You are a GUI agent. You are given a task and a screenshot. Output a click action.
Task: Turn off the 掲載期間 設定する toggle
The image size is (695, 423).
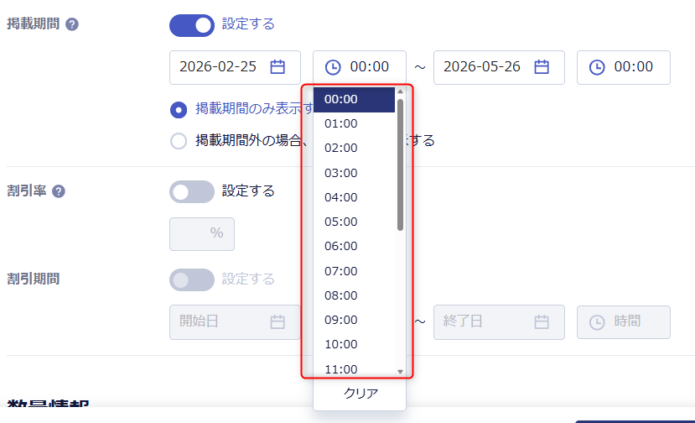pyautogui.click(x=192, y=24)
